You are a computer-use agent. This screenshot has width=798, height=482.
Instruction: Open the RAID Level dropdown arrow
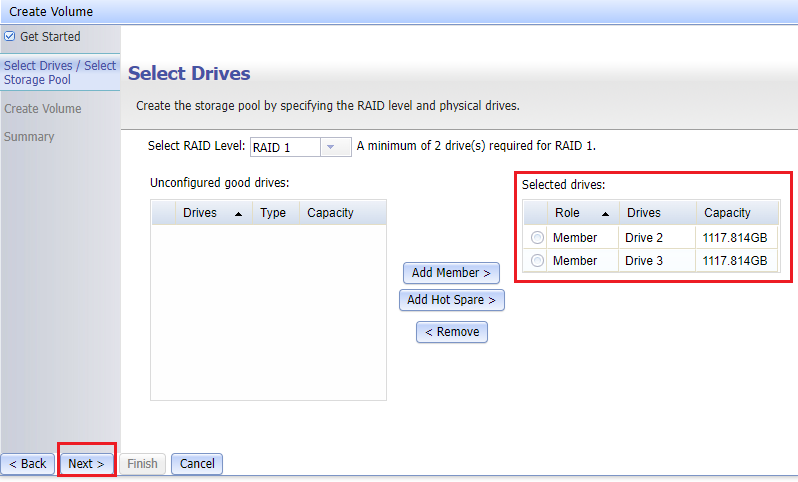334,147
